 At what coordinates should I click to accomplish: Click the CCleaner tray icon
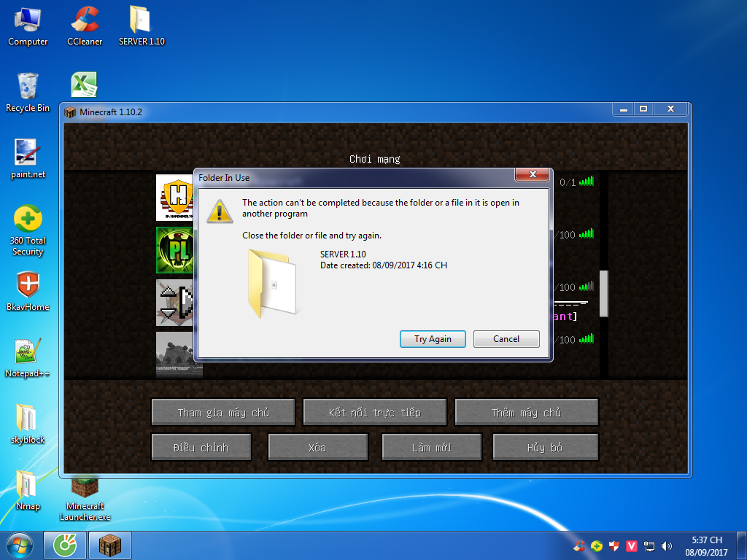point(579,546)
